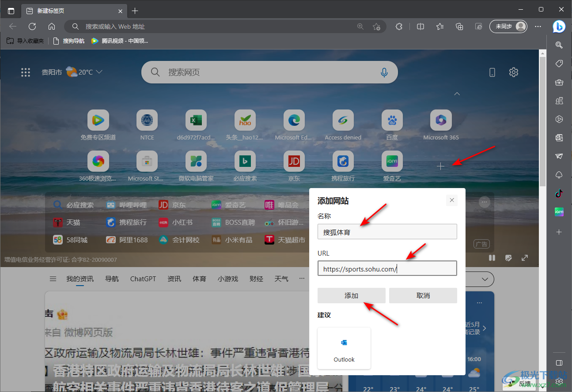Open the sidebar Search icon
The width and height of the screenshot is (572, 392).
pyautogui.click(x=559, y=45)
